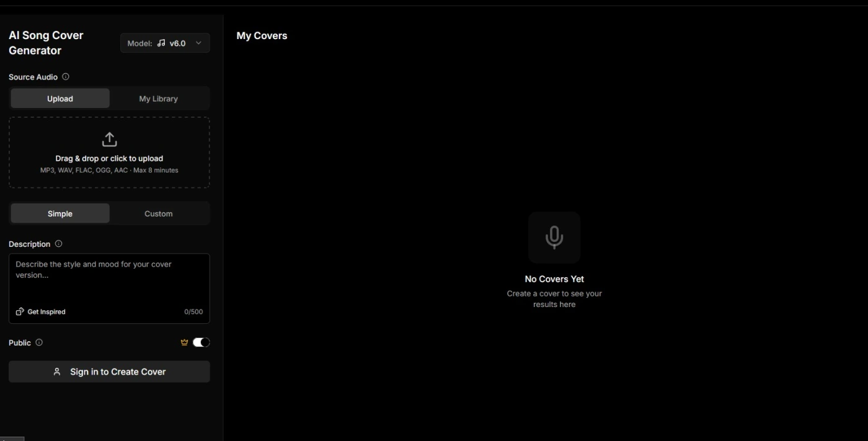
Task: Click the No Covers Yet text
Action: click(554, 279)
